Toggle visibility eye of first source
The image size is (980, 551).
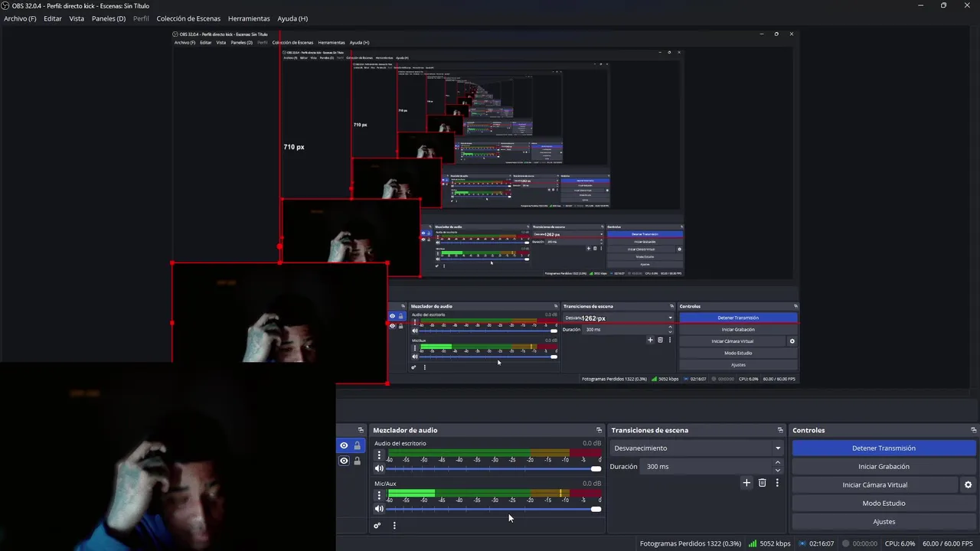click(344, 445)
